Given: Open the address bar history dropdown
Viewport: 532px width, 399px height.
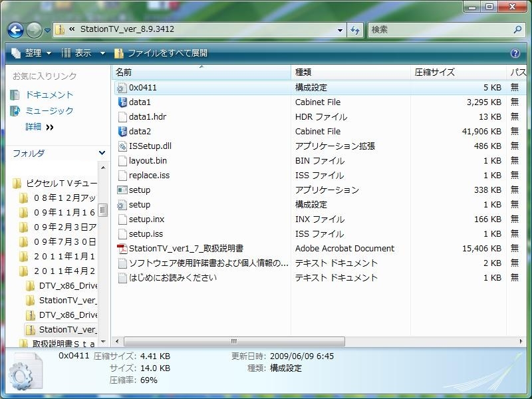Looking at the screenshot, I should 340,30.
